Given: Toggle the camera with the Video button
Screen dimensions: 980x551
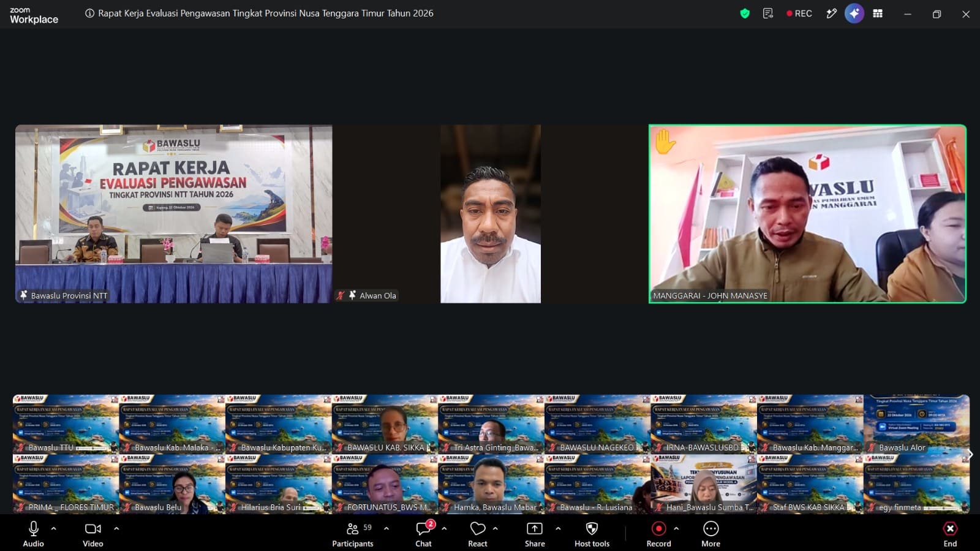Looking at the screenshot, I should [93, 533].
